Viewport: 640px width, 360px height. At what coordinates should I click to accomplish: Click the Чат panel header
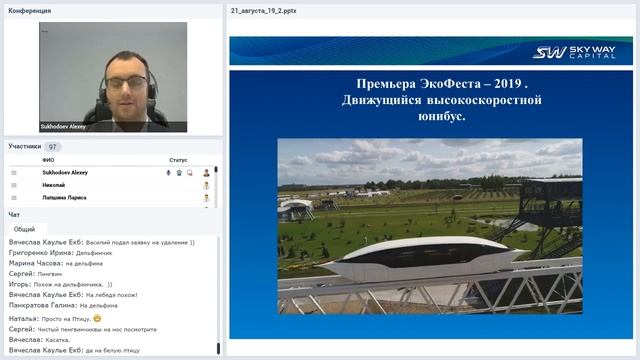(14, 215)
